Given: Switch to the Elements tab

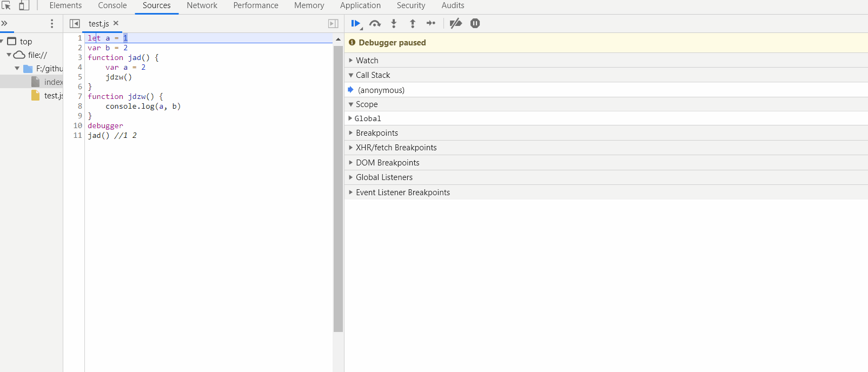Looking at the screenshot, I should click(65, 5).
